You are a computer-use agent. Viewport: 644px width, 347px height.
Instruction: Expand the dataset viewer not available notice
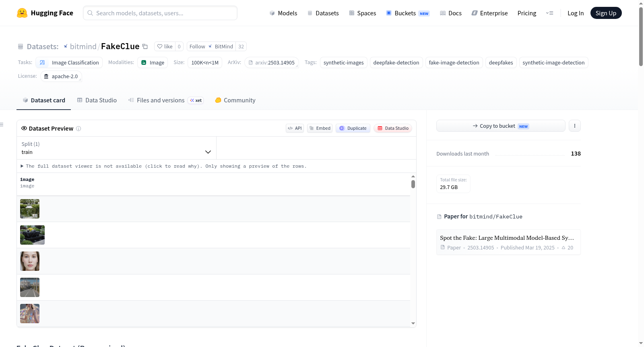(163, 166)
